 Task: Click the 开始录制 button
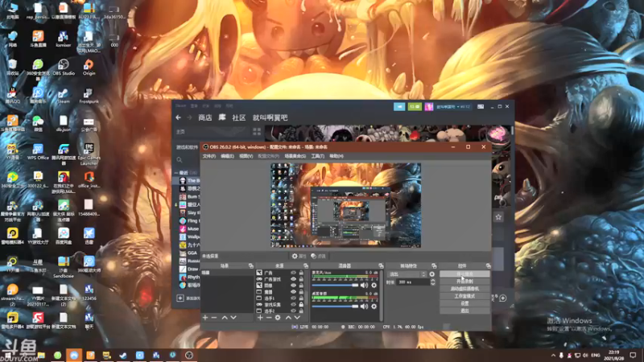click(x=464, y=281)
